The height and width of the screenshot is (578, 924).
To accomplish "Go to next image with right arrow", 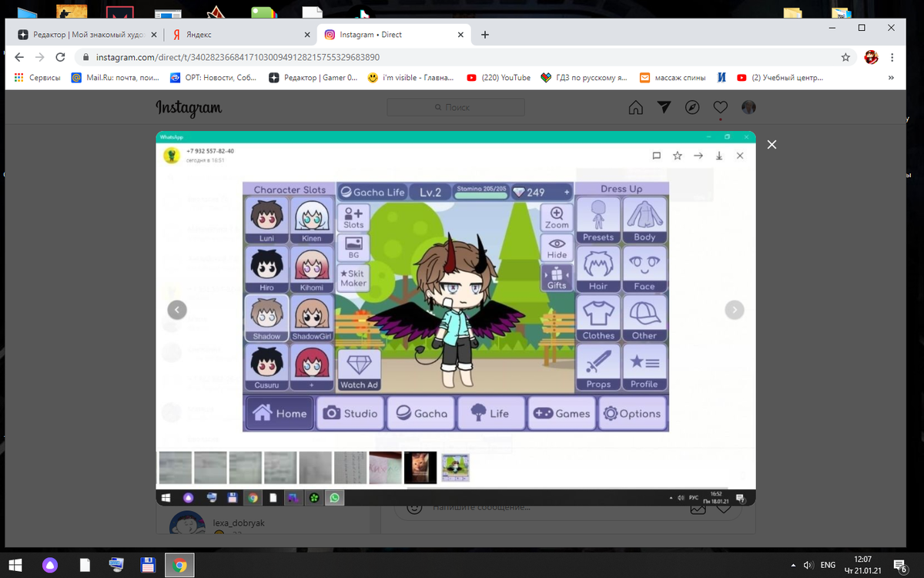I will [735, 310].
